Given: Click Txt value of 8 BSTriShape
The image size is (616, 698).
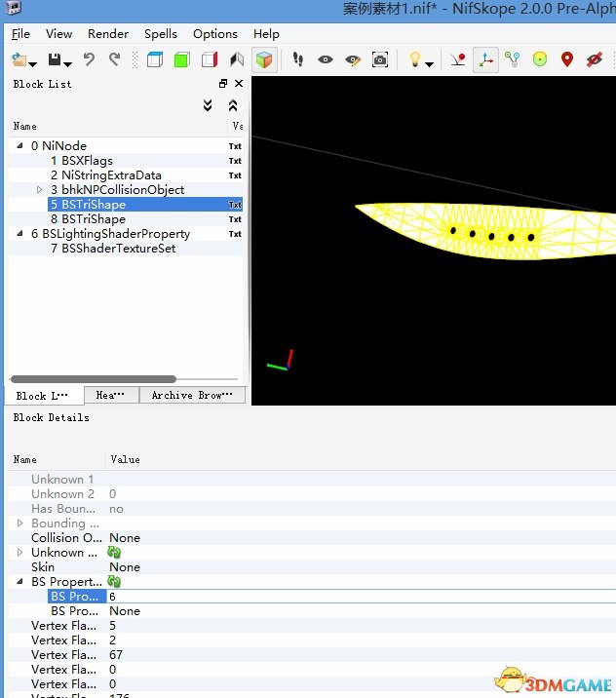Looking at the screenshot, I should 235,219.
